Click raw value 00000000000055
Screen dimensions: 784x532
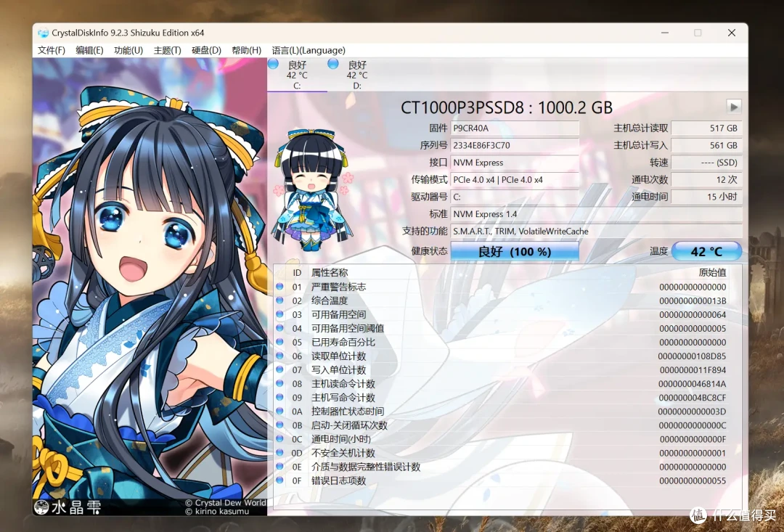click(693, 481)
